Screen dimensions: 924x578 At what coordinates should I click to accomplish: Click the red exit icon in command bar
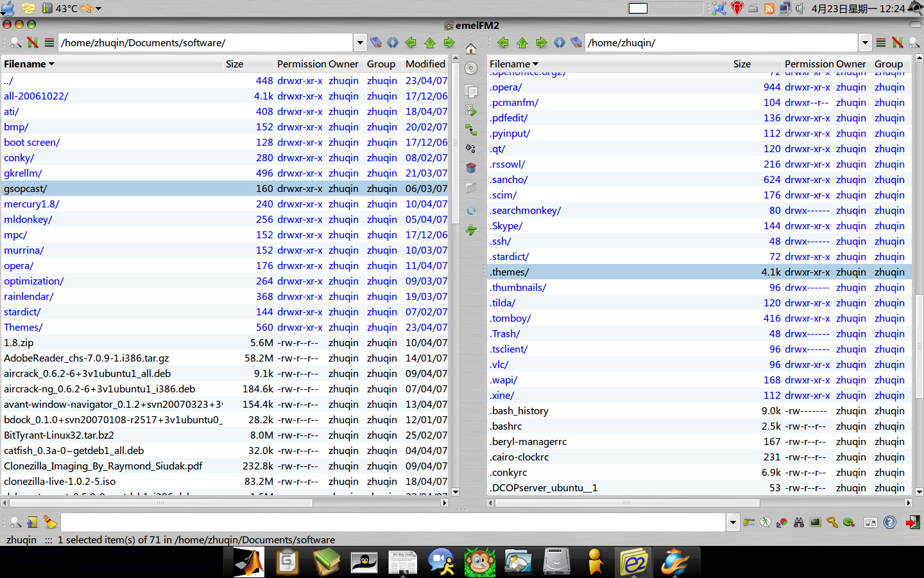click(912, 522)
